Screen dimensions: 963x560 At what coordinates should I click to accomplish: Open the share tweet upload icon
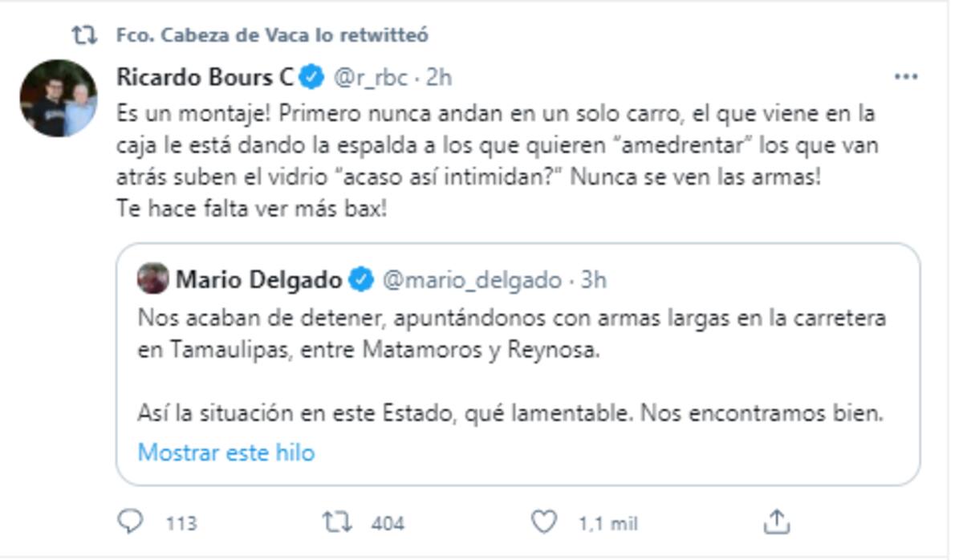pyautogui.click(x=776, y=522)
